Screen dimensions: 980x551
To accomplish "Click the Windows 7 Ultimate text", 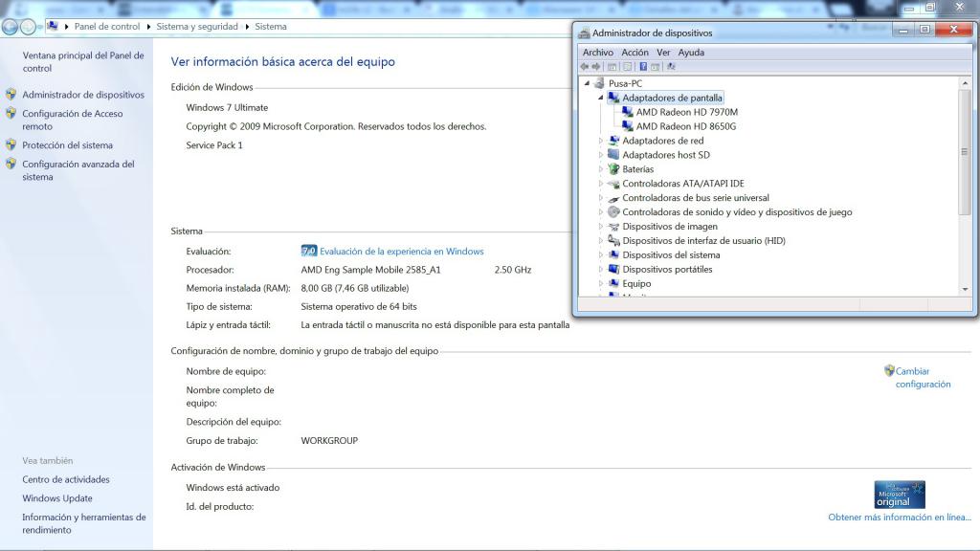I will tap(227, 107).
